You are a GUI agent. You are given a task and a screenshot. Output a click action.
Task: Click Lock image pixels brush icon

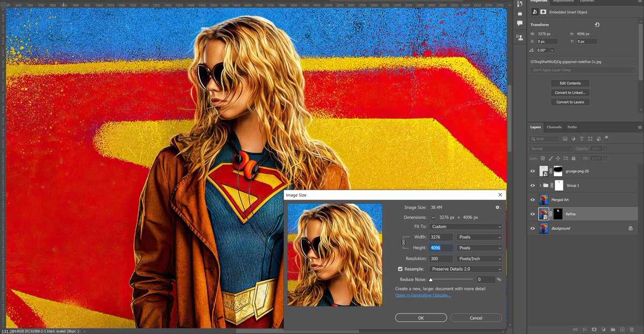pyautogui.click(x=551, y=158)
